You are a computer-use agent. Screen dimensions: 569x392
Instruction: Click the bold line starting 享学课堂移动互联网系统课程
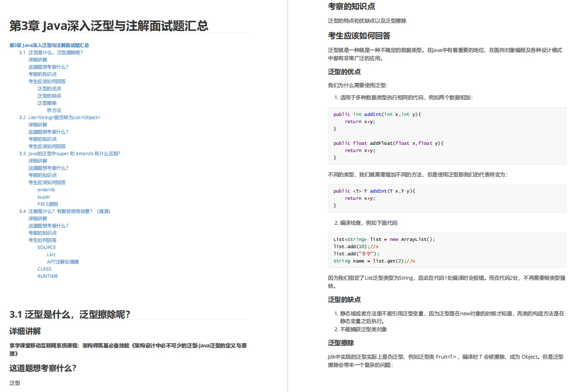128,350
